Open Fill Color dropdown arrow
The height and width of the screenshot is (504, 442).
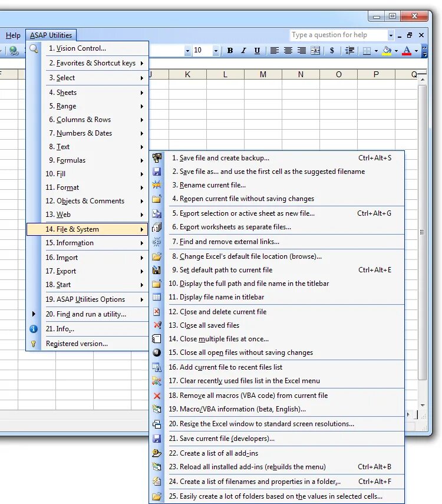[x=396, y=51]
